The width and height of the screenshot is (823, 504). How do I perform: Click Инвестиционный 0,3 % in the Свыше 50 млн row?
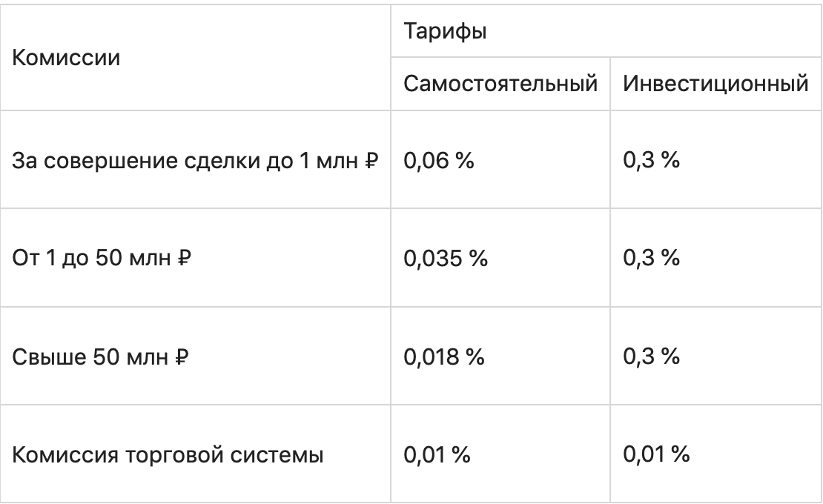tap(652, 357)
